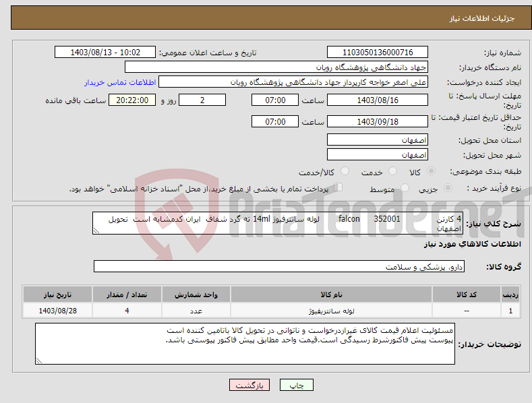Click the تاریخ نیاز column header
This screenshot has width=532, height=403.
[58, 294]
